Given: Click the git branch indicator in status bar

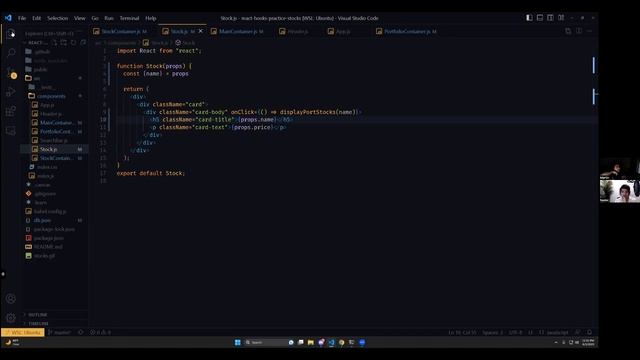Looking at the screenshot, I should (60, 332).
